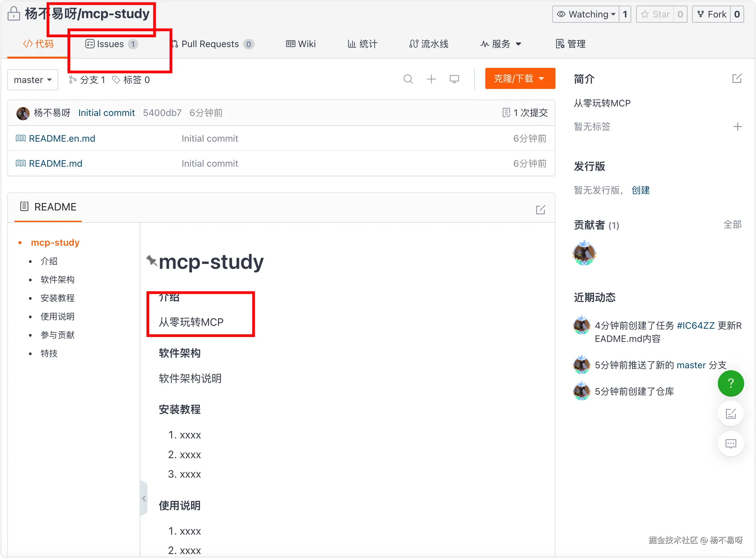The image size is (756, 558).
Task: Click the floating feedback edit icon
Action: point(731,413)
